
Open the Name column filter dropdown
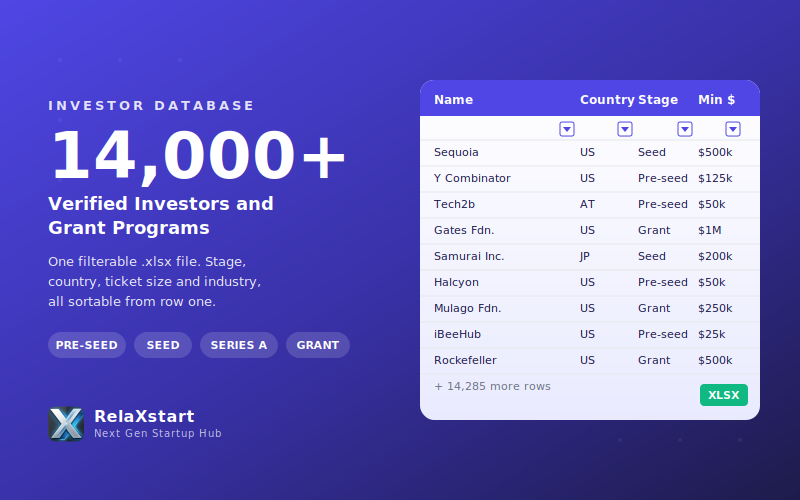tap(567, 129)
